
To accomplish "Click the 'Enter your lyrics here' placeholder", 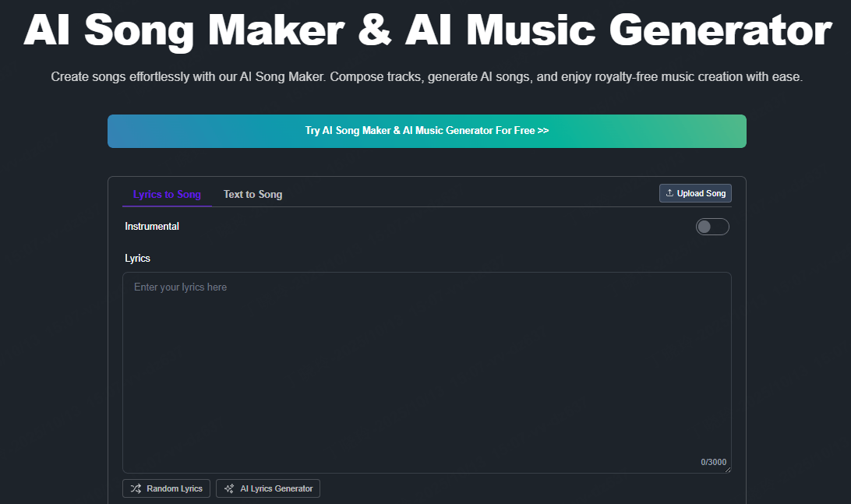I will click(x=180, y=287).
